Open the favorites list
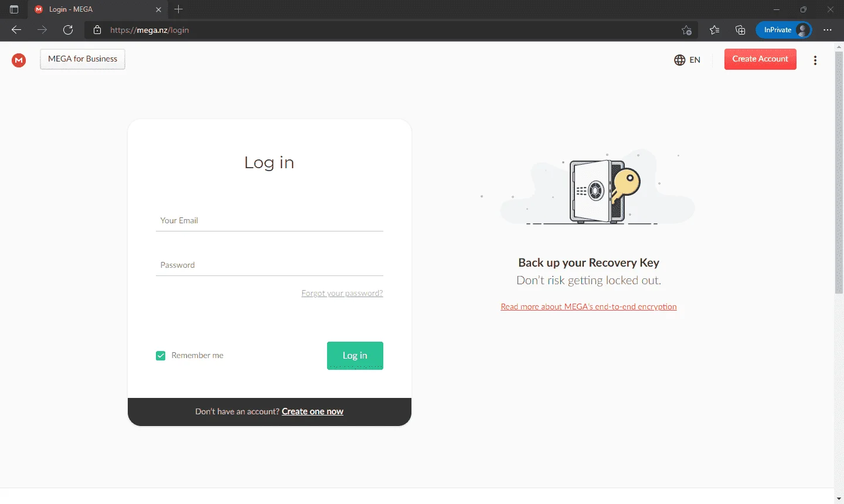Screen dimensions: 844x504 click(714, 30)
